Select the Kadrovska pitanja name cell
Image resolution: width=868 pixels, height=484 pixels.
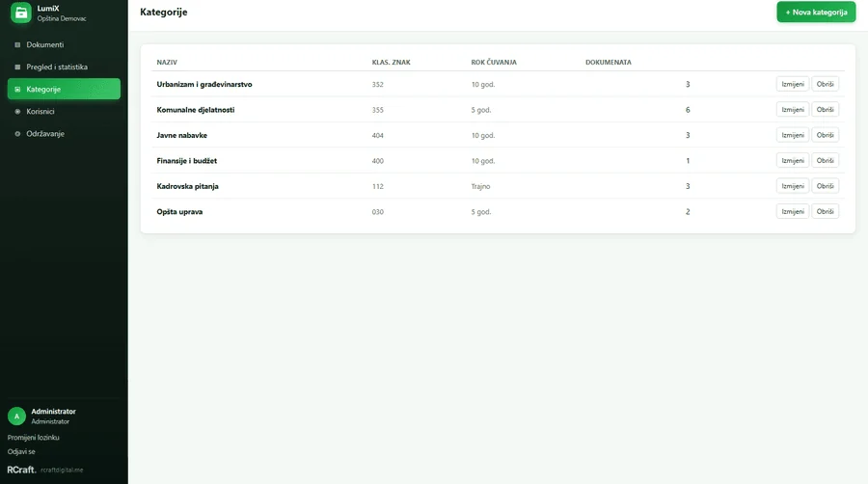pos(188,186)
